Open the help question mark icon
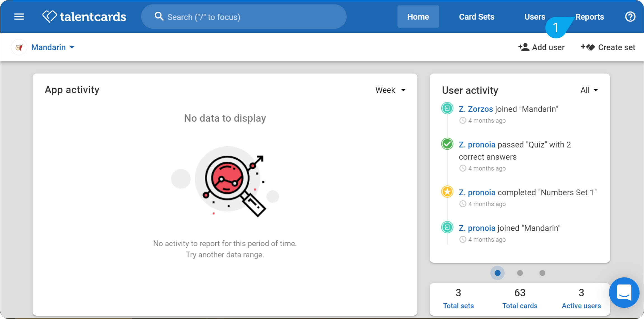The image size is (644, 319). point(630,17)
